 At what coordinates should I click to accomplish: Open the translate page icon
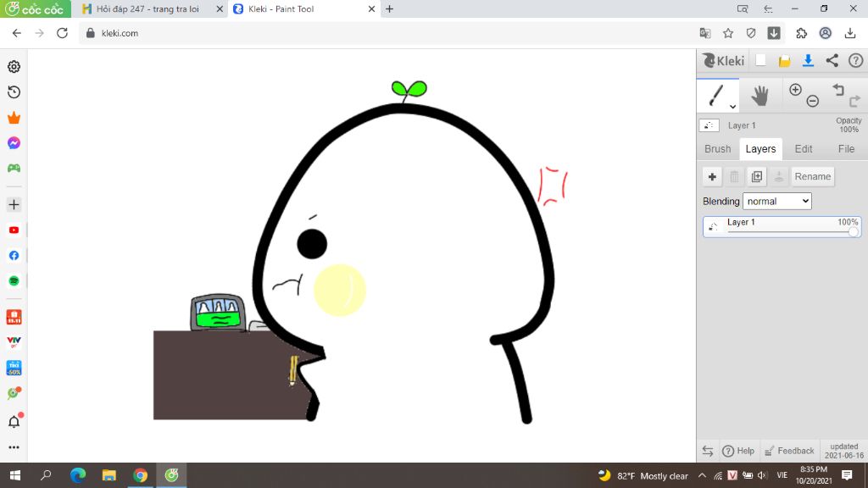coord(704,33)
